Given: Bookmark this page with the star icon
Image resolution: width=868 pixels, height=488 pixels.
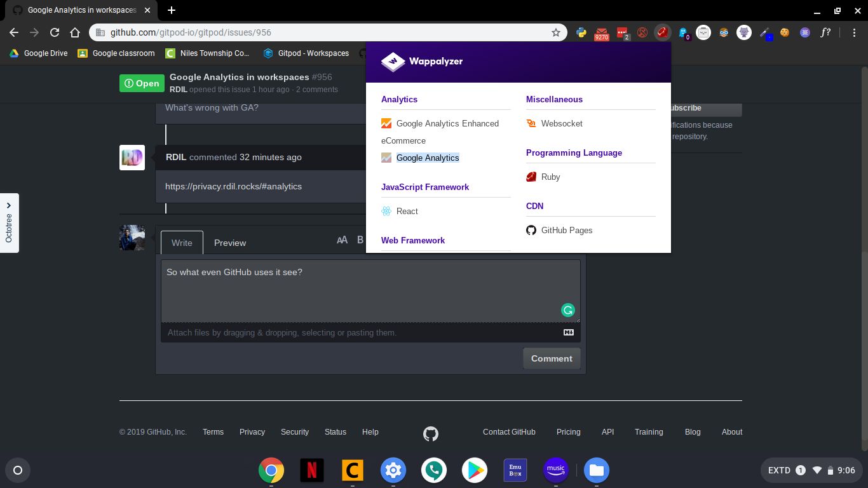Looking at the screenshot, I should (556, 32).
